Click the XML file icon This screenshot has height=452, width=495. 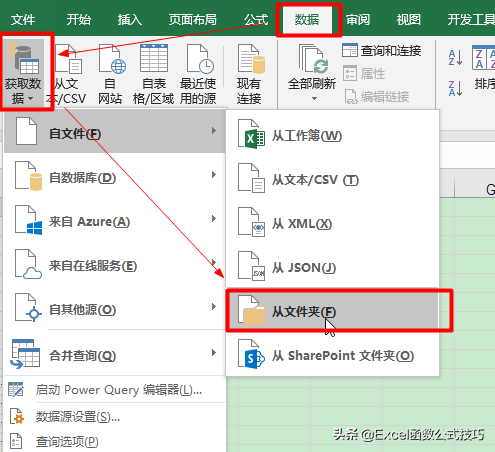[x=252, y=222]
